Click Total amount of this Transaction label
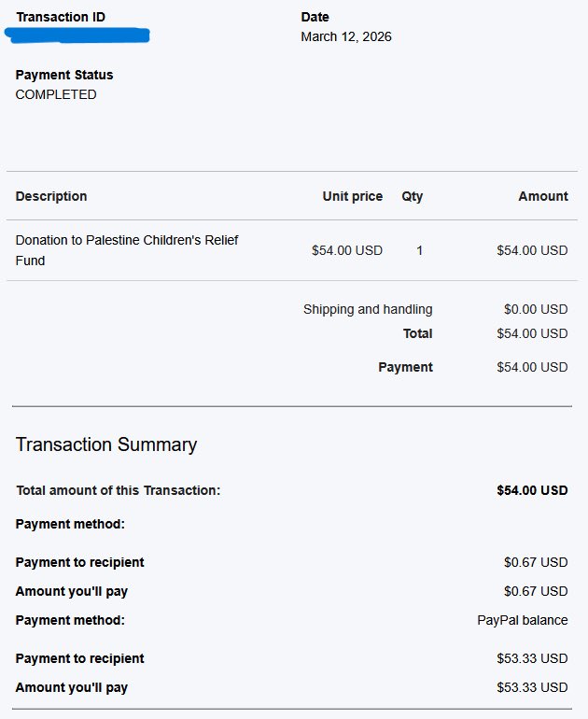588x719 pixels. pyautogui.click(x=119, y=490)
